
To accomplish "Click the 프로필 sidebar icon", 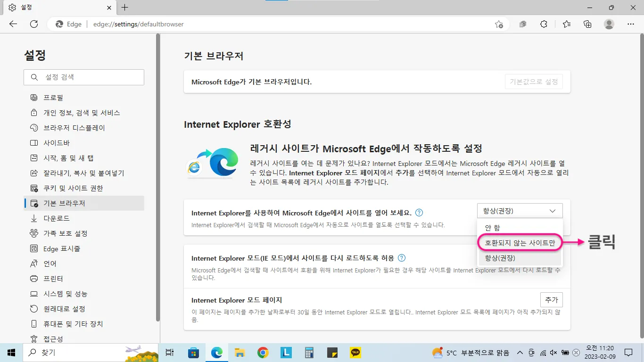I will click(x=34, y=98).
